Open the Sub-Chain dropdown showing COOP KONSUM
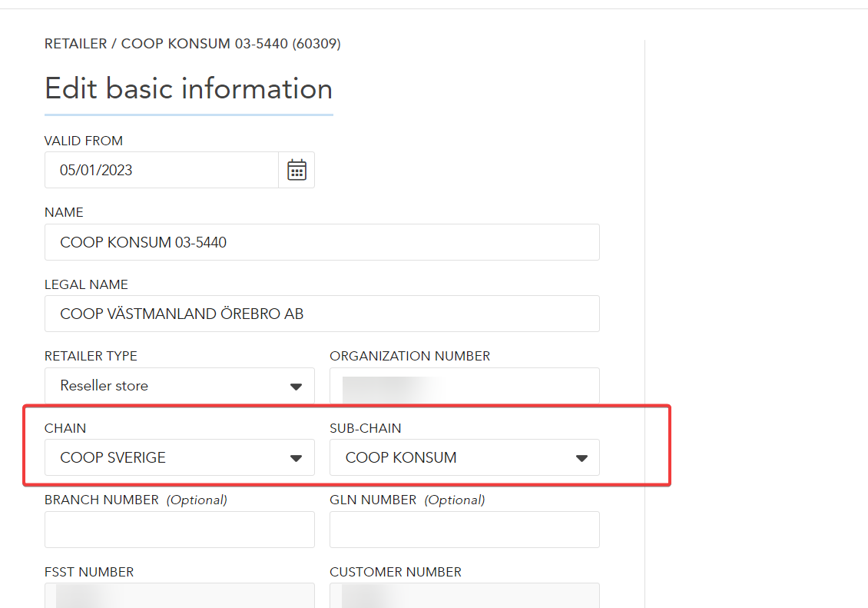868x608 pixels. point(465,457)
